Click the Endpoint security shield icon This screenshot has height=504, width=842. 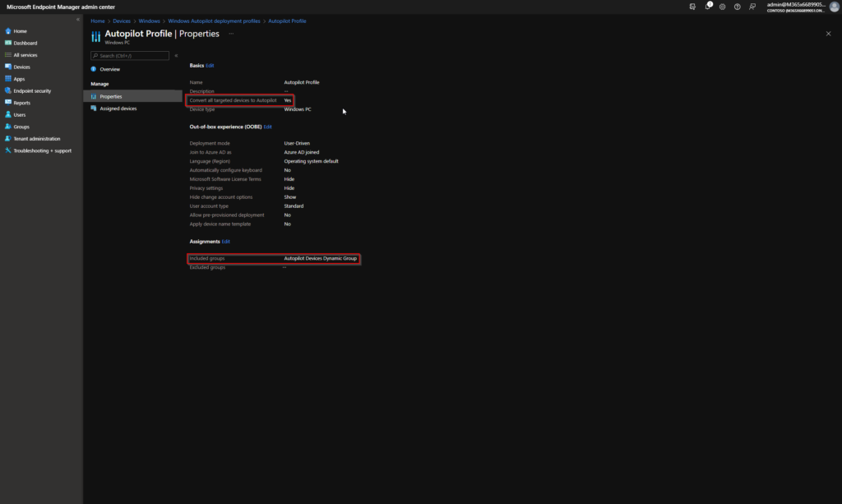pos(8,90)
